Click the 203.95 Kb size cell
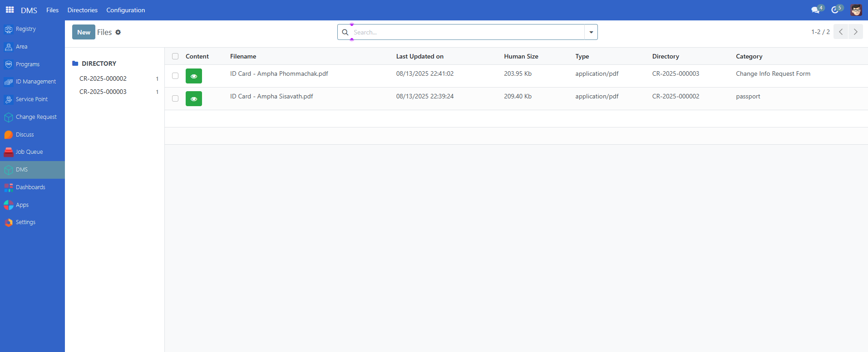 (518, 73)
